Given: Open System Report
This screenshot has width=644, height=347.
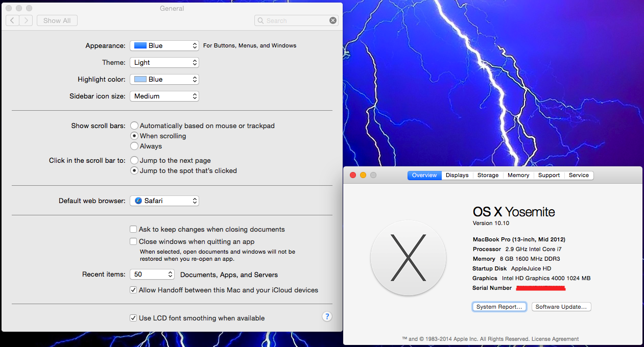Looking at the screenshot, I should (499, 307).
